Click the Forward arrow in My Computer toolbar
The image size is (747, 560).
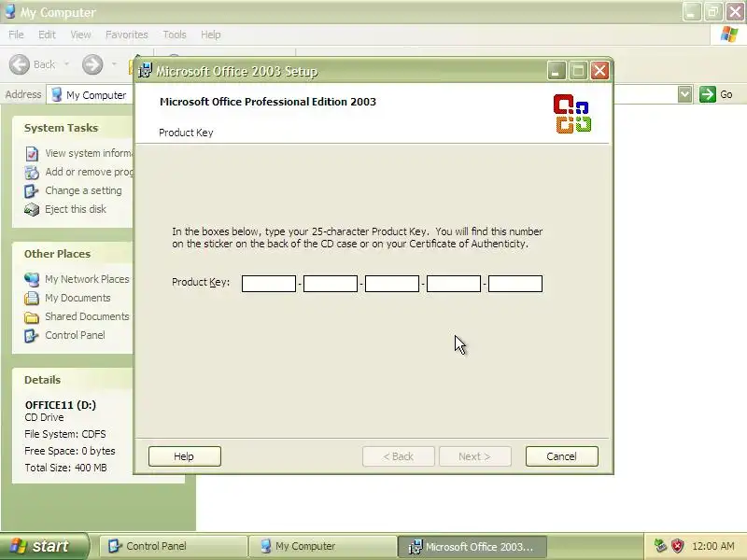(92, 64)
